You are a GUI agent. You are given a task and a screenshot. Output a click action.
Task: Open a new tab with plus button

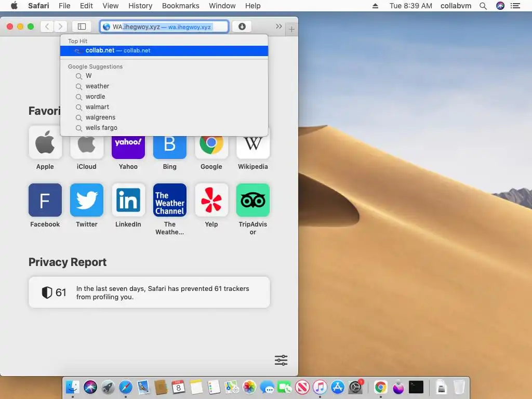(291, 30)
